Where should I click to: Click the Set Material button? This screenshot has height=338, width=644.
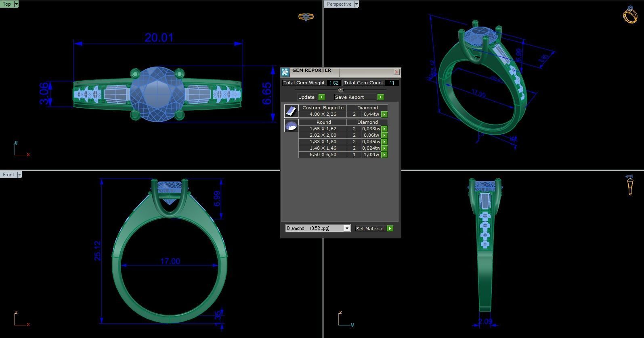370,228
